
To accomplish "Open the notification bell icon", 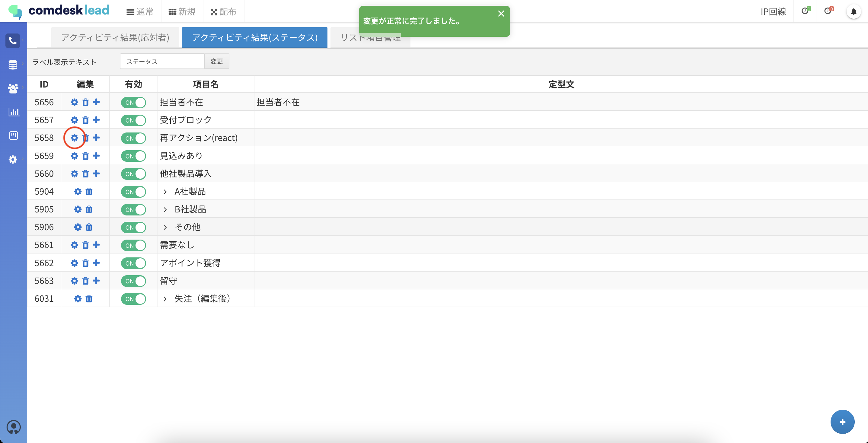I will tap(854, 12).
